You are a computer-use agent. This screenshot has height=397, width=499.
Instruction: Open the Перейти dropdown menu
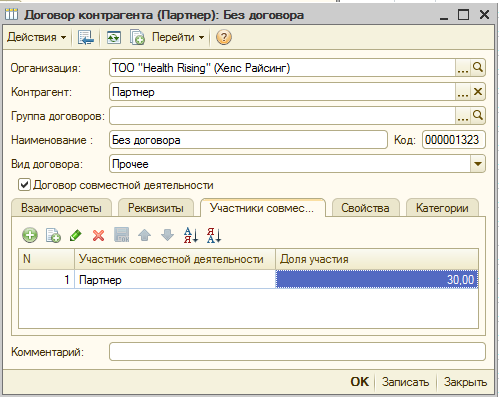tap(178, 37)
